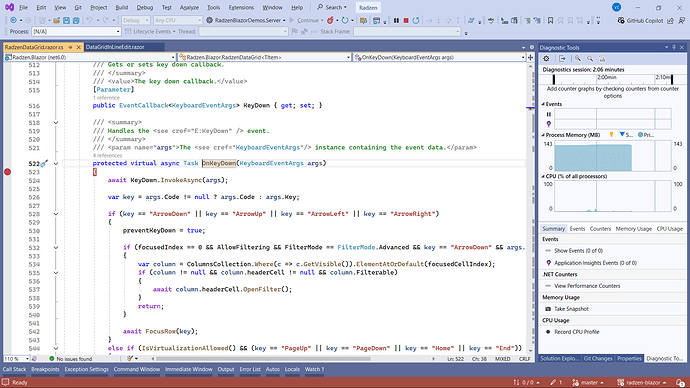Collapse the code block at line 528
690x388 pixels.
(x=56, y=214)
